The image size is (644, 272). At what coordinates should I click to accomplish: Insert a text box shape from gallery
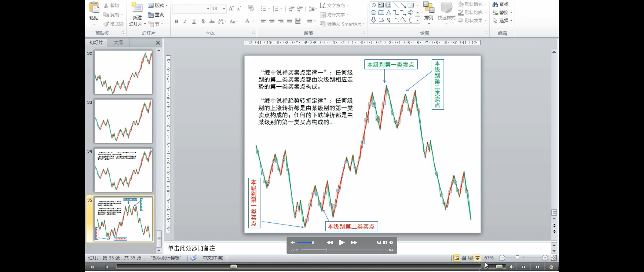[381, 5]
